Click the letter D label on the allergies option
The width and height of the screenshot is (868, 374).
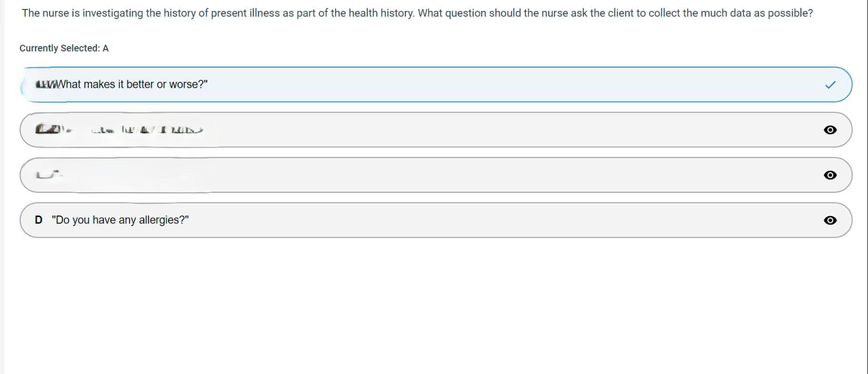tap(38, 220)
